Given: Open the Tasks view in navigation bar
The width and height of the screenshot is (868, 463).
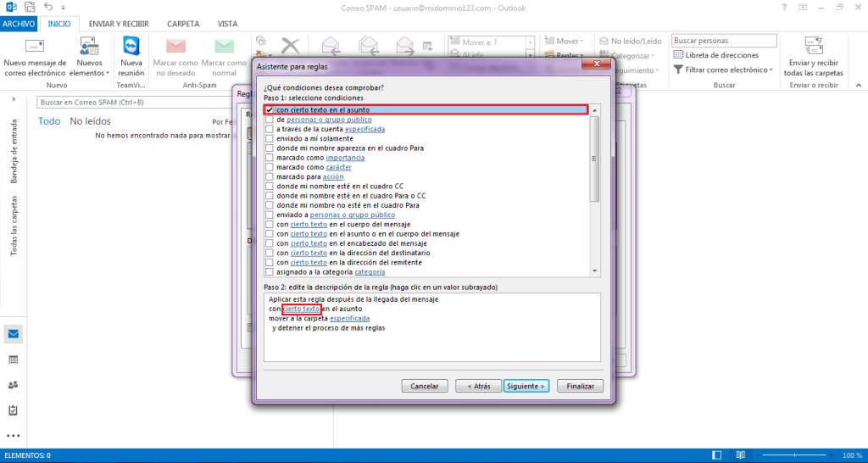Looking at the screenshot, I should coord(14,410).
